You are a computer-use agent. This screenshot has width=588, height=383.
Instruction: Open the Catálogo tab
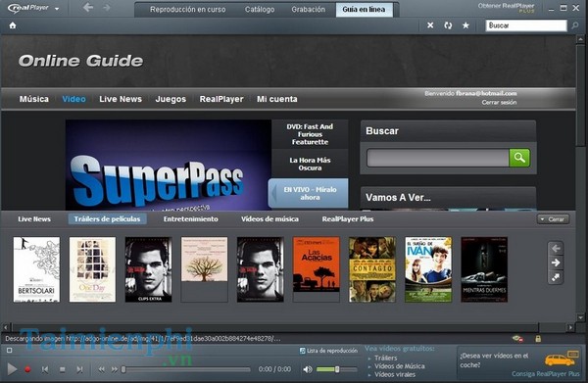260,10
